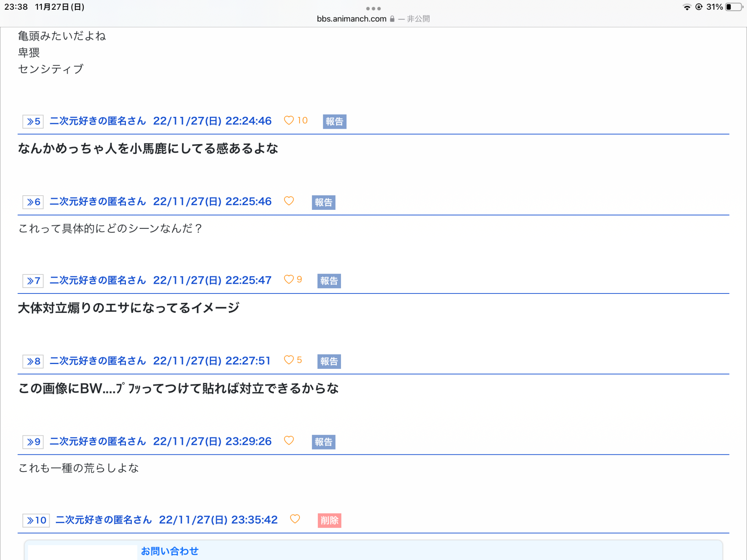Like post 5 with the heart icon

pos(289,120)
